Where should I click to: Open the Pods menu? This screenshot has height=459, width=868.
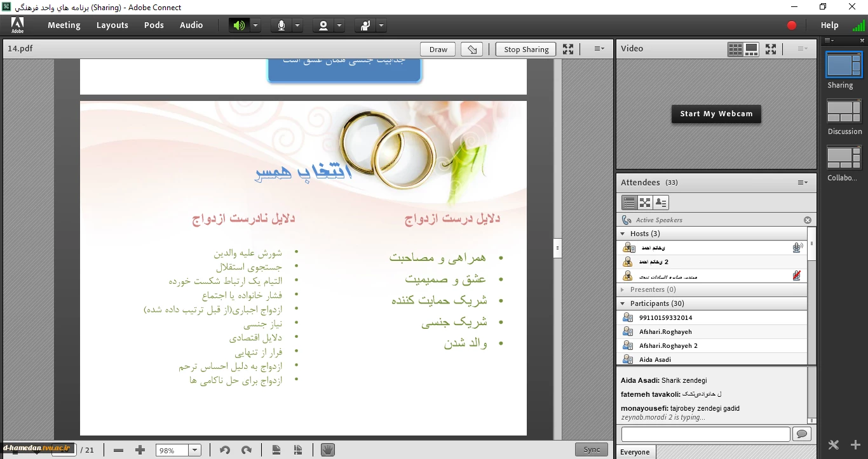[154, 25]
